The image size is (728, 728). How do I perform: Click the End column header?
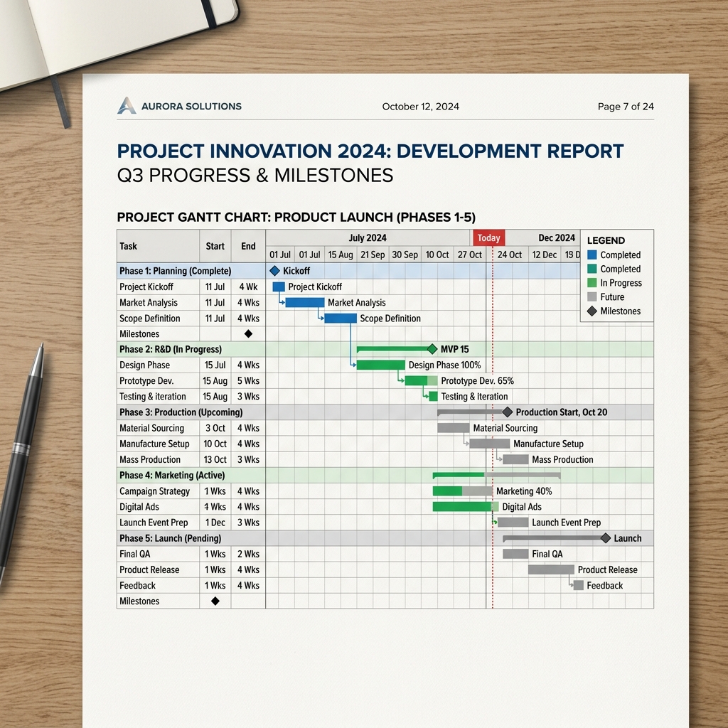coord(248,246)
